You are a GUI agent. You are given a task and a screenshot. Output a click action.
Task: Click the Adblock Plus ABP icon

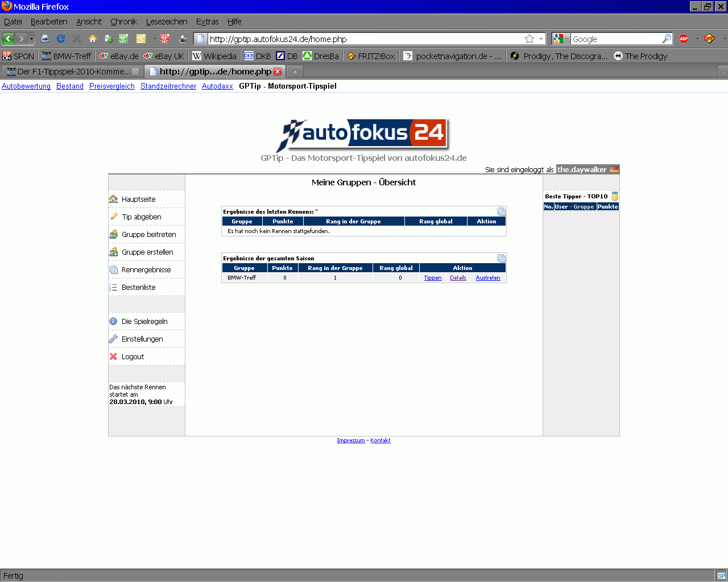click(x=684, y=39)
